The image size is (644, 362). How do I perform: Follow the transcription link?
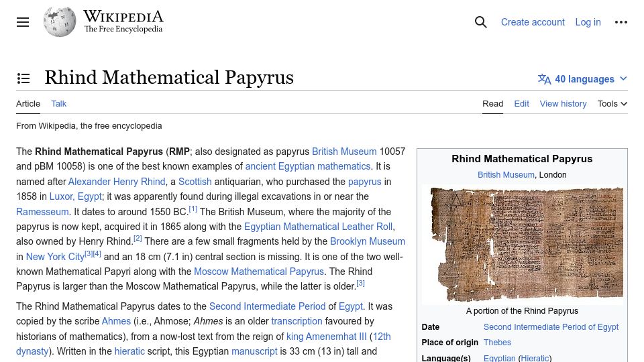coord(297,321)
